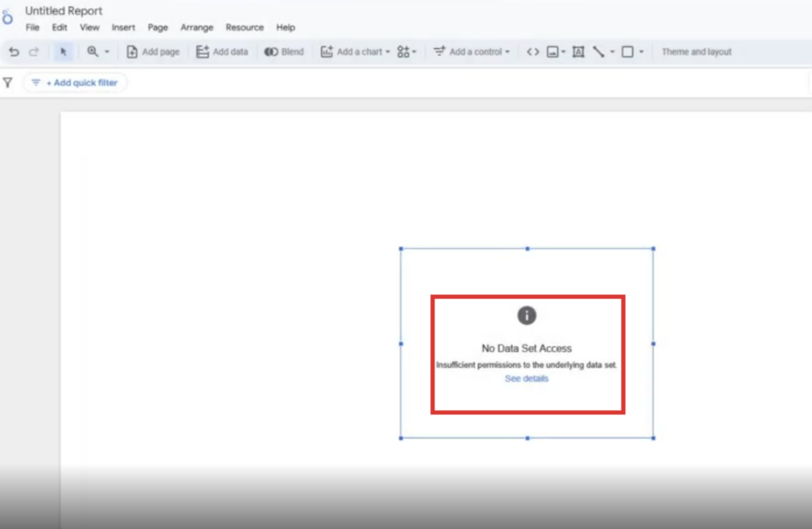The height and width of the screenshot is (529, 812).
Task: Click the filter funnel icon
Action: point(8,83)
